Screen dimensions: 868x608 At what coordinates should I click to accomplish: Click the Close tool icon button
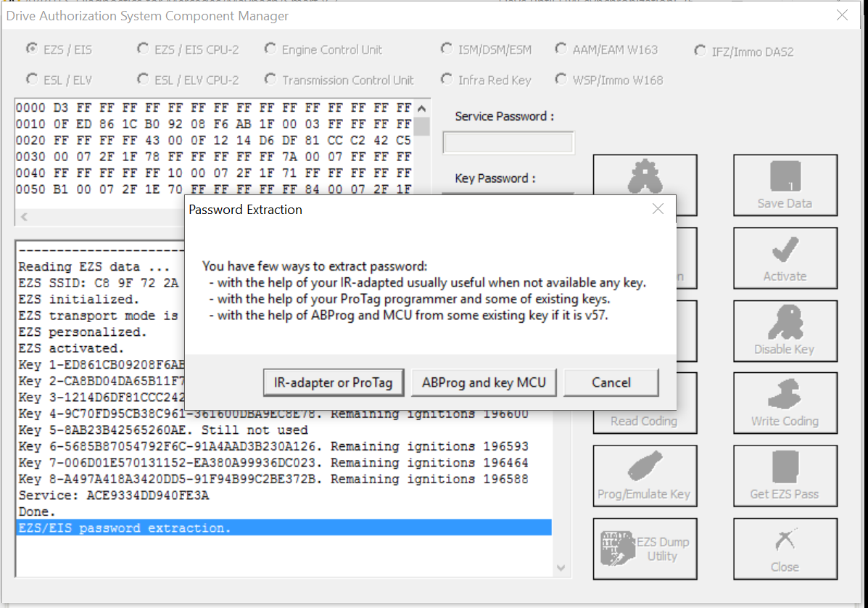785,549
